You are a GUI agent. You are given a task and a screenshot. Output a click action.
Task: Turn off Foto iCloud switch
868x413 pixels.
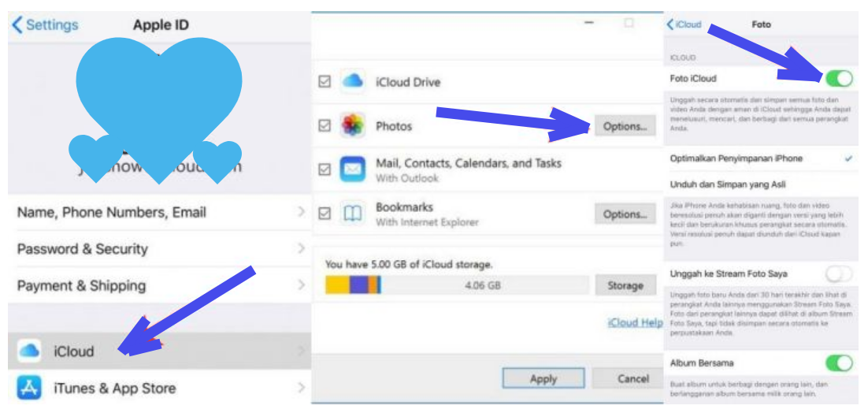click(839, 79)
